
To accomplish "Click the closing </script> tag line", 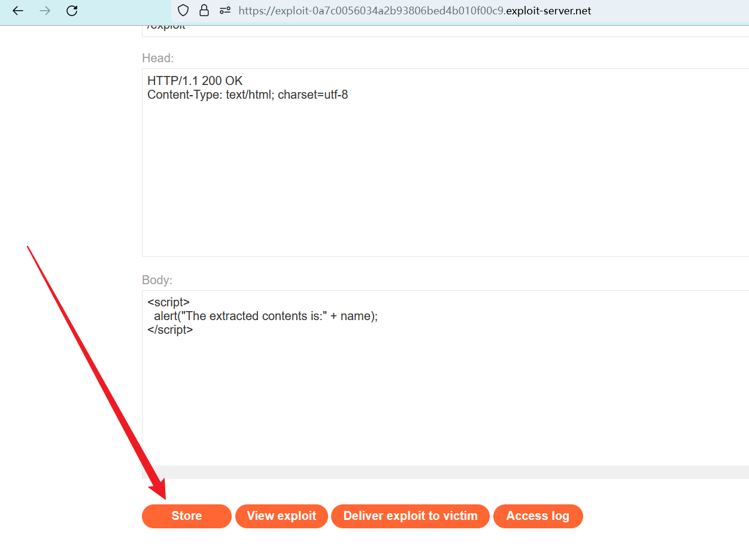I will (170, 330).
